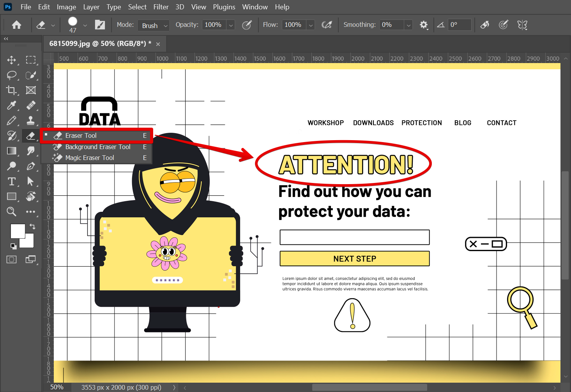Screen dimensions: 571x392
Task: Click the Smoothing percentage field
Action: [391, 25]
